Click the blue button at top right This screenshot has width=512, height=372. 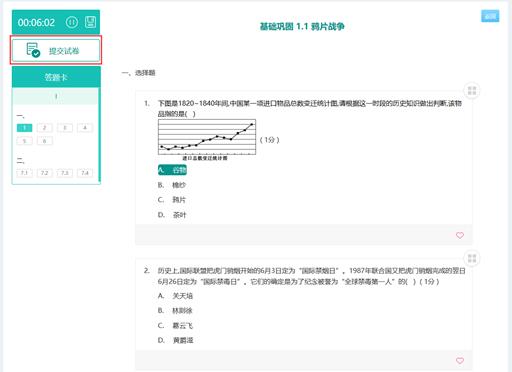pyautogui.click(x=490, y=16)
